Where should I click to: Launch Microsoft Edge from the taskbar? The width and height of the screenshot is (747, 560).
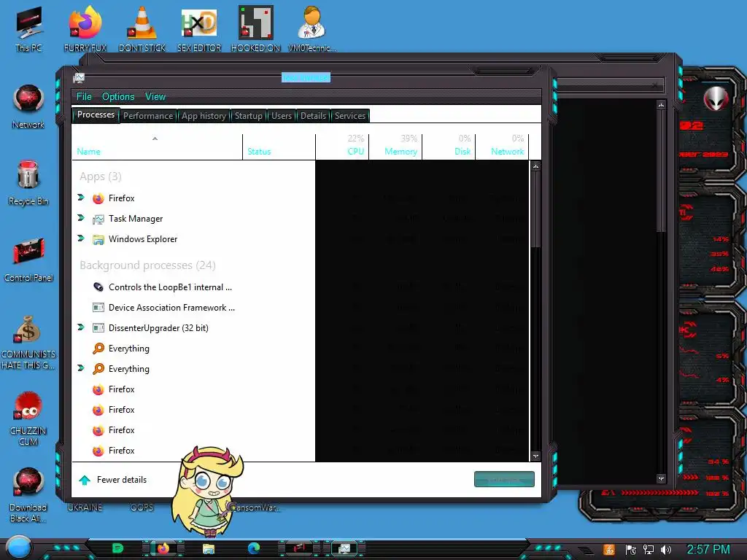[x=253, y=548]
